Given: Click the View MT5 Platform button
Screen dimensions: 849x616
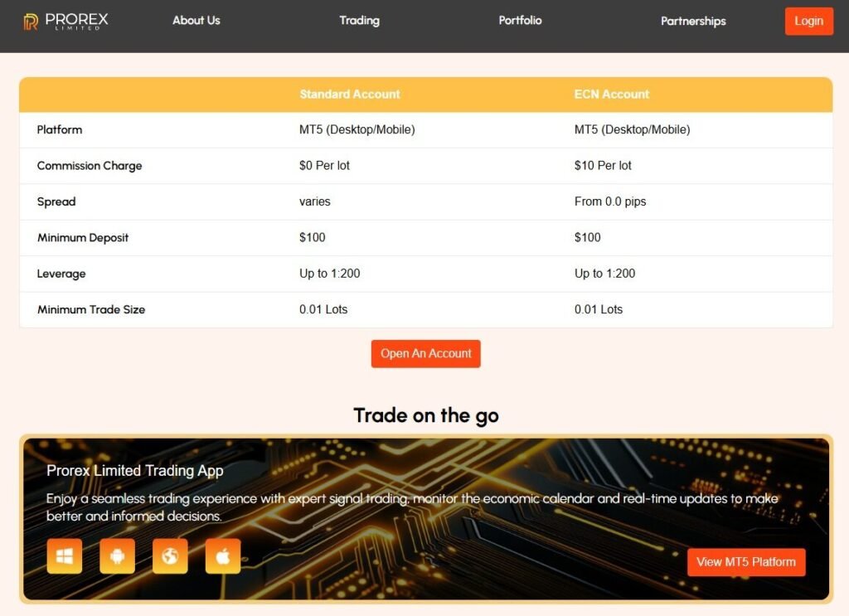Looking at the screenshot, I should point(745,561).
